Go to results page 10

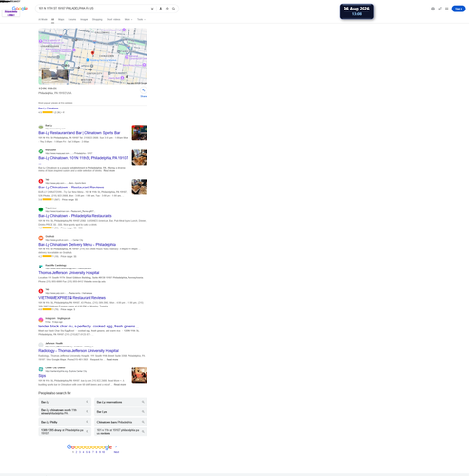click(x=103, y=452)
